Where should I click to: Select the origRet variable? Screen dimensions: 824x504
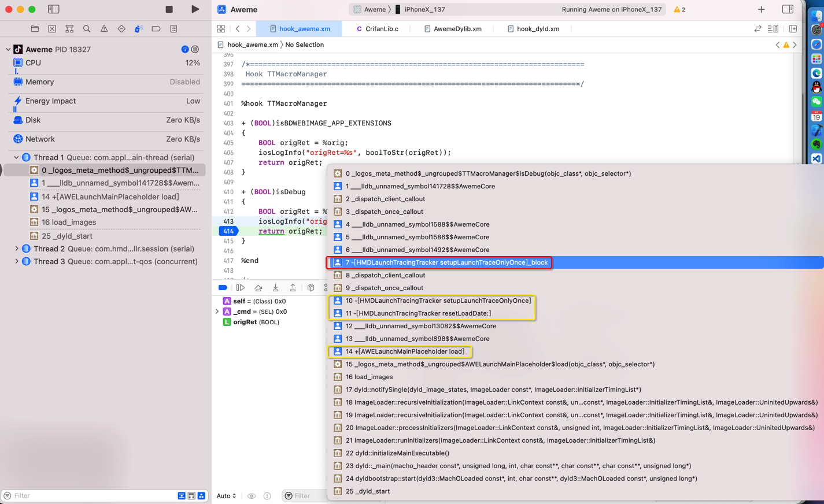[251, 323]
